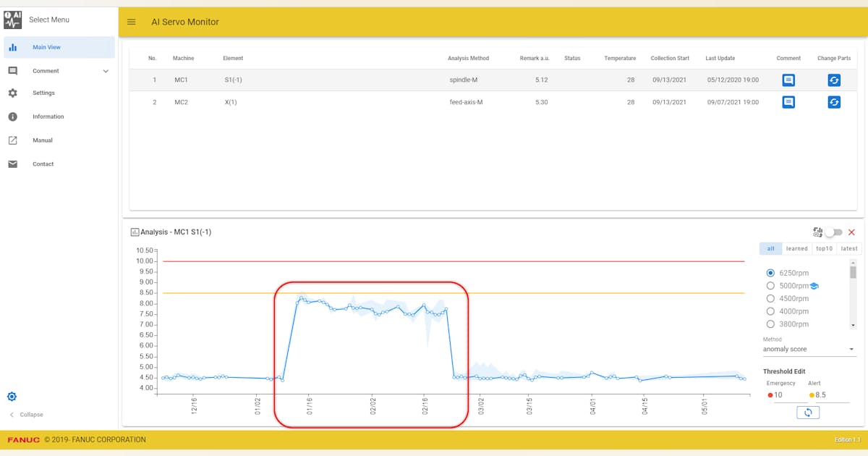Select the top10 tab
The width and height of the screenshot is (868, 456).
(824, 248)
